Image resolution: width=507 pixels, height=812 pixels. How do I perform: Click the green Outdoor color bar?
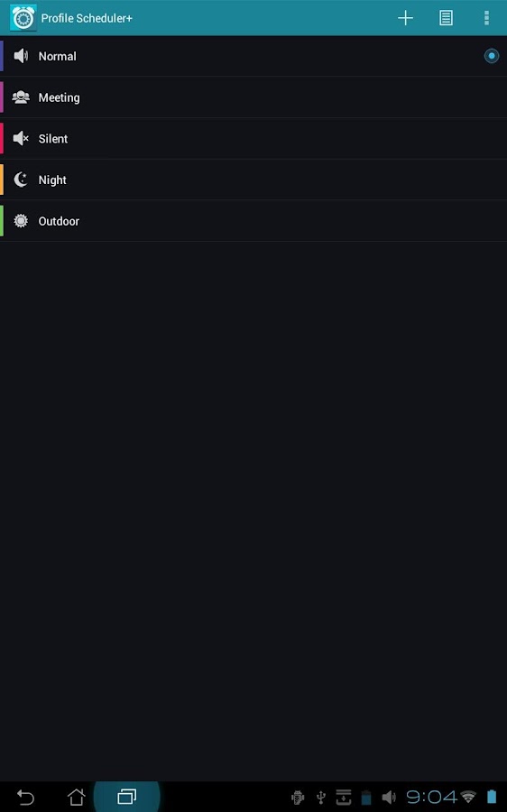coord(2,221)
